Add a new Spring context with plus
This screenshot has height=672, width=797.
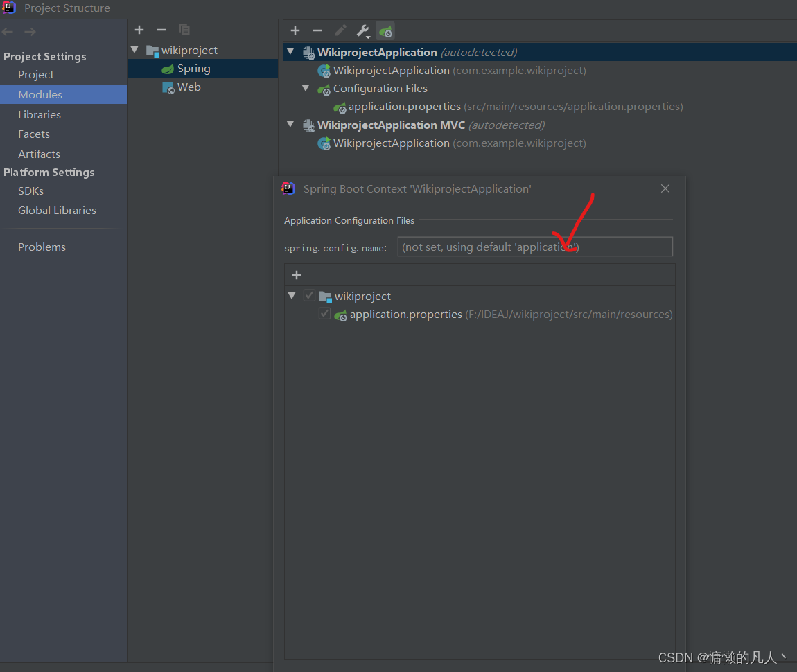click(295, 31)
